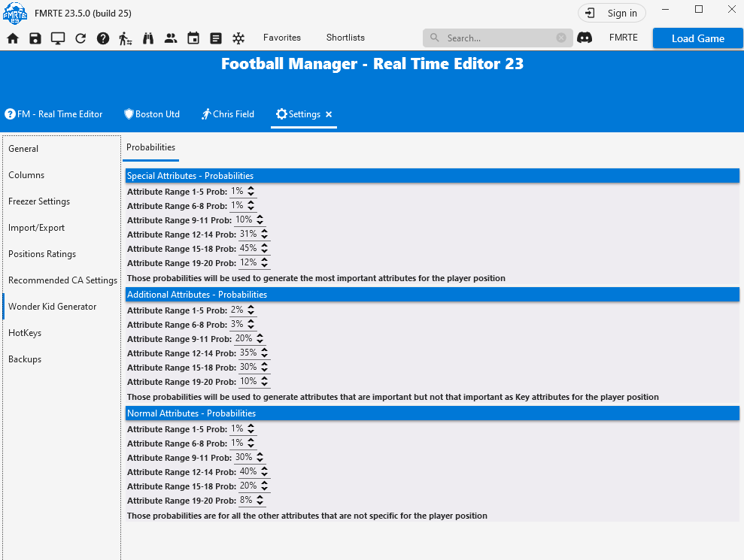Adjust Normal Attributes range 6-8 stepper

tap(251, 443)
